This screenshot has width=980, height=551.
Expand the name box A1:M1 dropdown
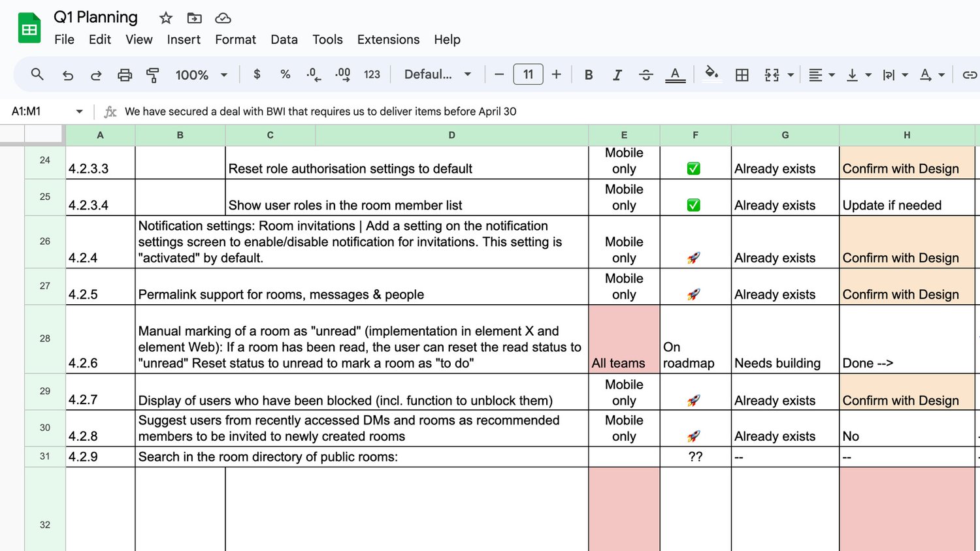80,112
